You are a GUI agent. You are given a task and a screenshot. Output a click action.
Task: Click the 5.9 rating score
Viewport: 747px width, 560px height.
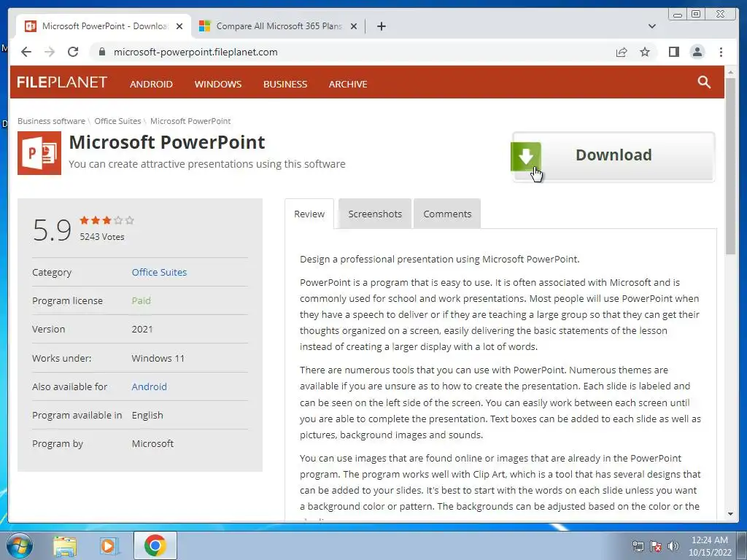pos(52,230)
